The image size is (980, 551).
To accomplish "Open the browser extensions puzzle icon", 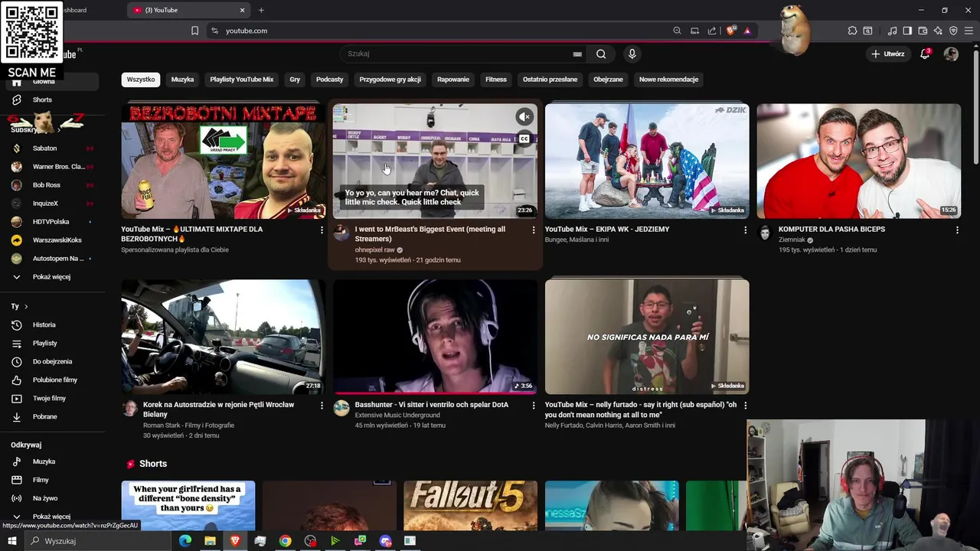I will pyautogui.click(x=852, y=31).
